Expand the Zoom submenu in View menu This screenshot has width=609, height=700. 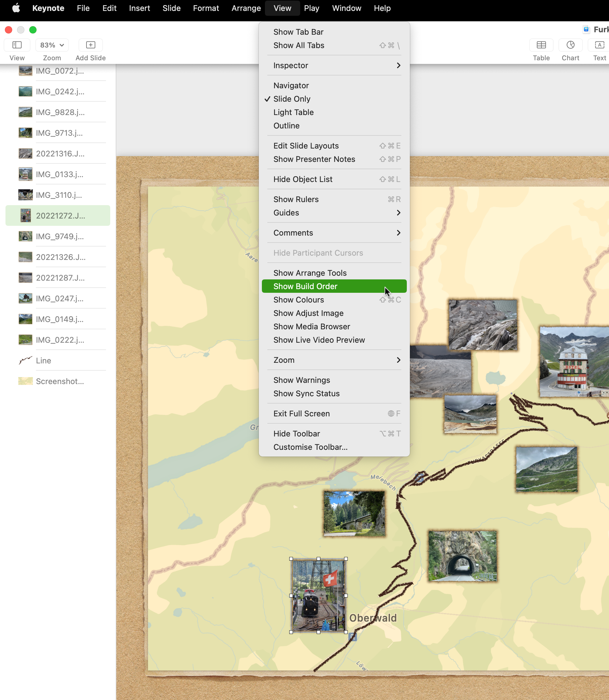(334, 360)
